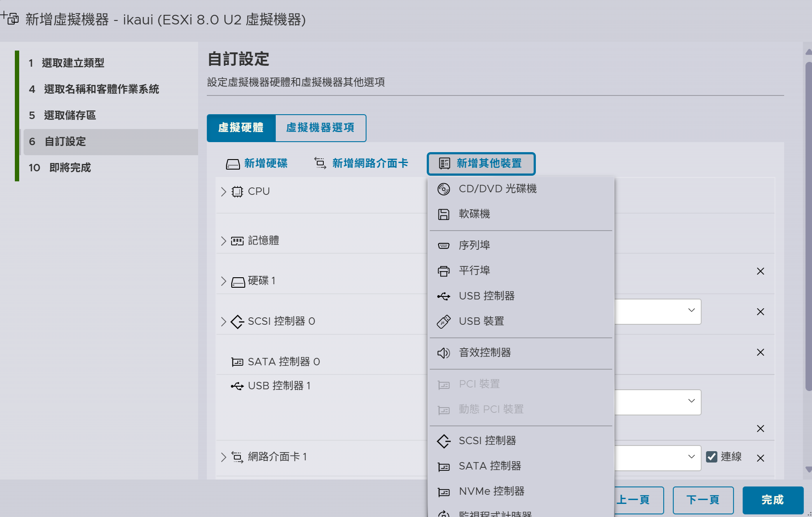812x517 pixels.
Task: Select the 虛擬硬體 tab
Action: (x=241, y=128)
